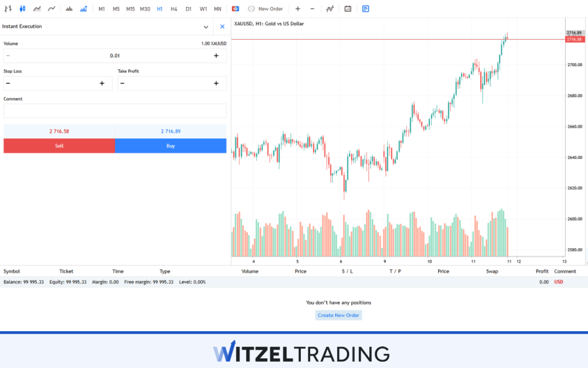The image size is (588, 368).
Task: Select the MN monthly timeframe tab
Action: 218,9
